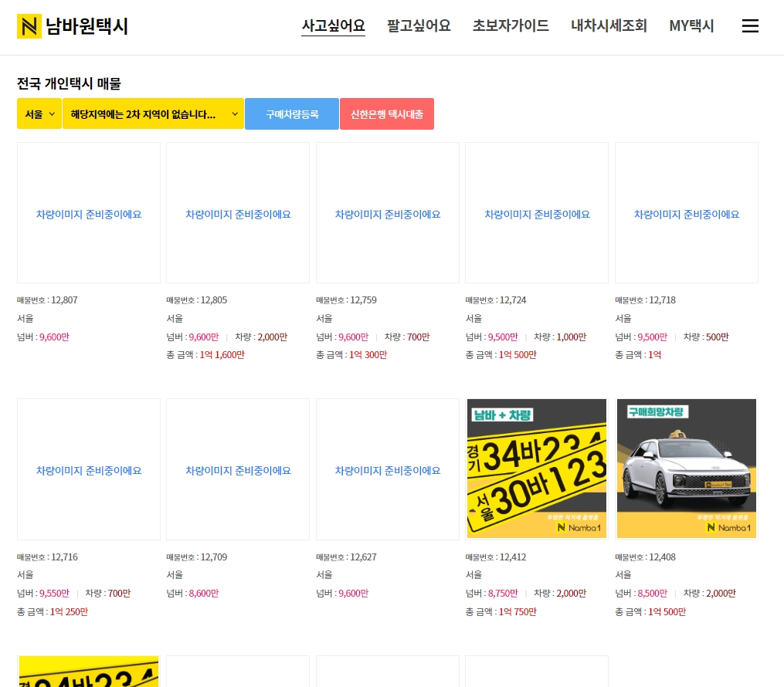The height and width of the screenshot is (687, 784).
Task: Click total price 1억 250만
Action: pos(69,611)
